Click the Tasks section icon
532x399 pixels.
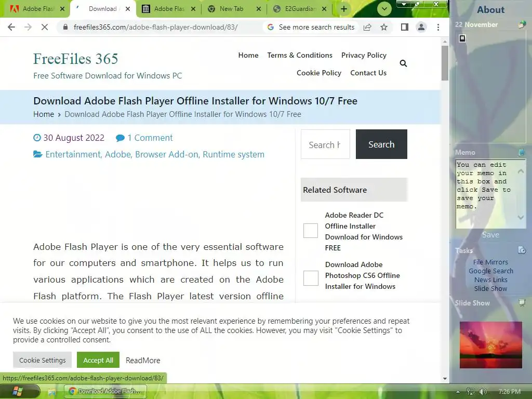522,250
